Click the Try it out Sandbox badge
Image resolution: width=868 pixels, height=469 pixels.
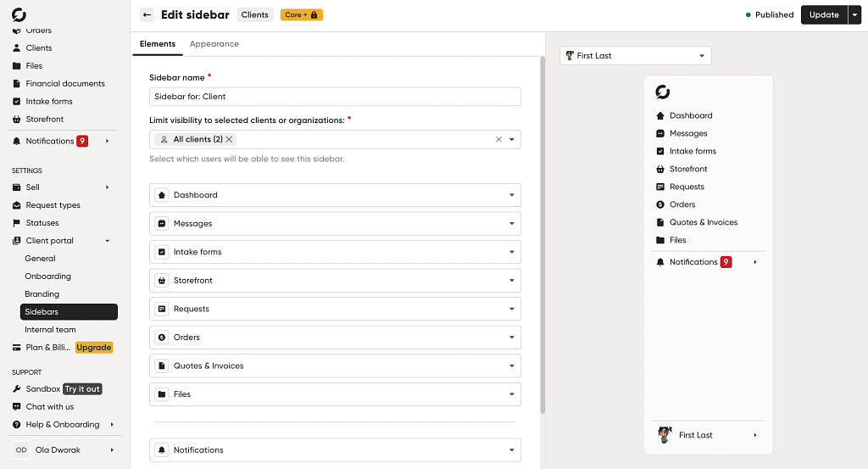coord(82,388)
